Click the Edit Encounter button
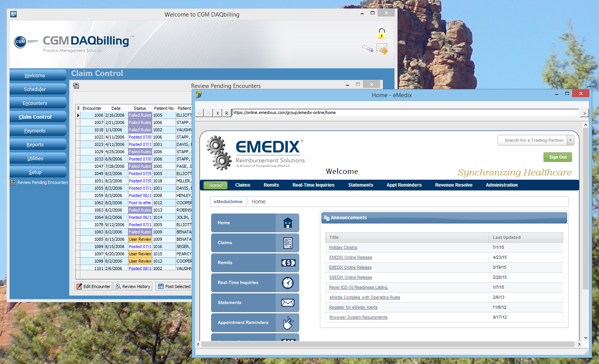 point(93,286)
